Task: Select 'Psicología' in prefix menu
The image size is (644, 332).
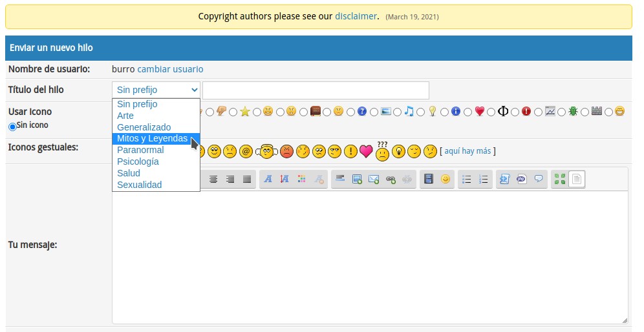Action: tap(138, 161)
